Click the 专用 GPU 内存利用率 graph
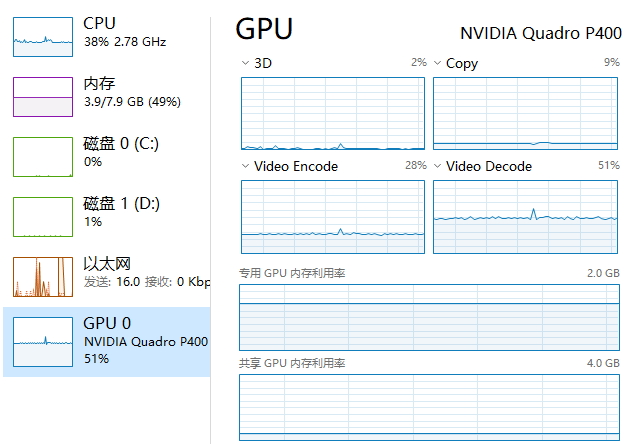Image resolution: width=633 pixels, height=444 pixels. pyautogui.click(x=429, y=316)
